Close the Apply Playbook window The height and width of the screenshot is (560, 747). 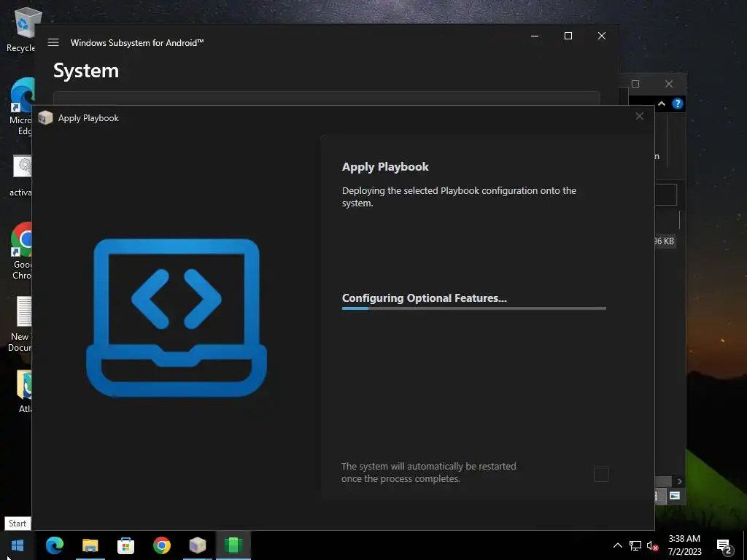[639, 117]
